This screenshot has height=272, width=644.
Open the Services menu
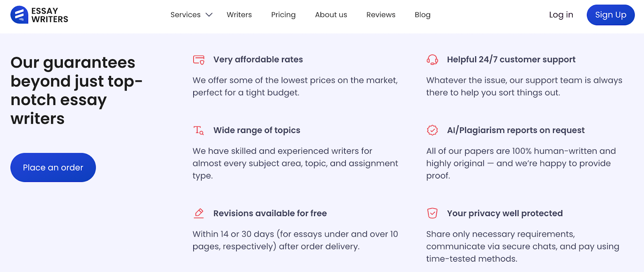coord(185,15)
